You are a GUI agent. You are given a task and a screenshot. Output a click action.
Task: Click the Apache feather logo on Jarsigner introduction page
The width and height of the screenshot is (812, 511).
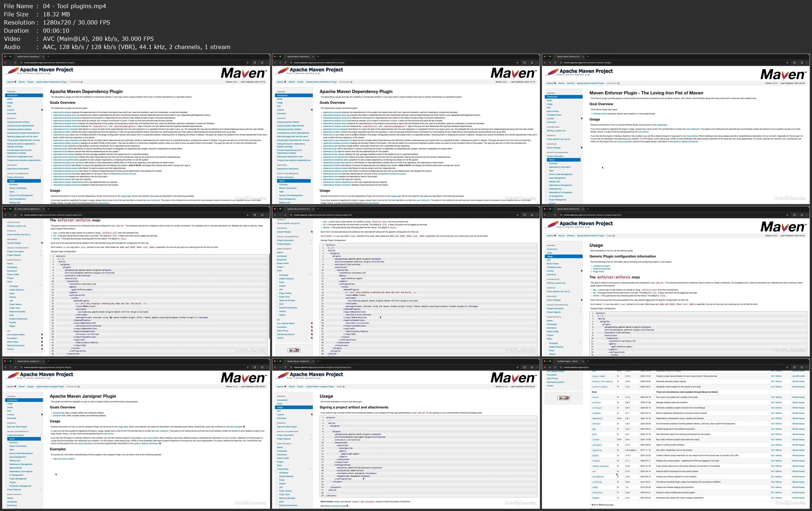click(x=13, y=376)
